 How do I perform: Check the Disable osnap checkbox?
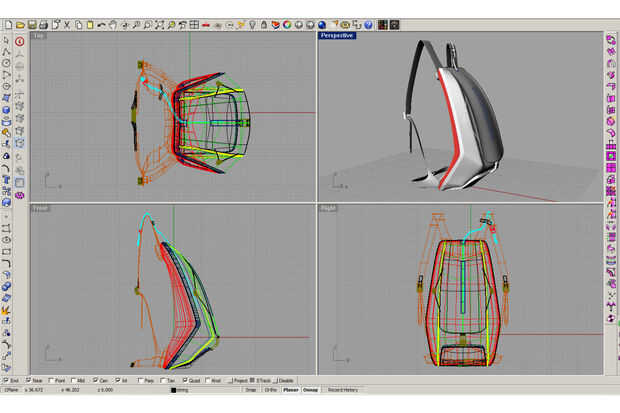click(x=276, y=381)
